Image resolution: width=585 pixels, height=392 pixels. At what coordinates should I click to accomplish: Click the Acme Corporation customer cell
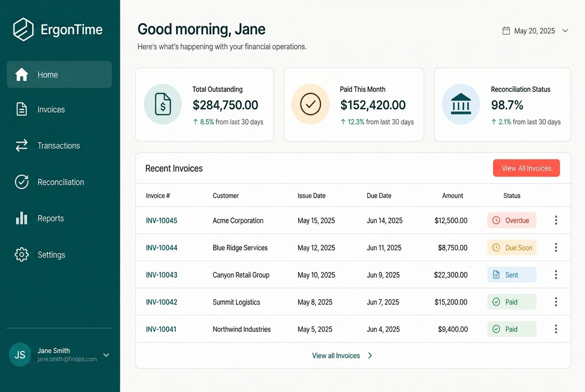(x=238, y=220)
